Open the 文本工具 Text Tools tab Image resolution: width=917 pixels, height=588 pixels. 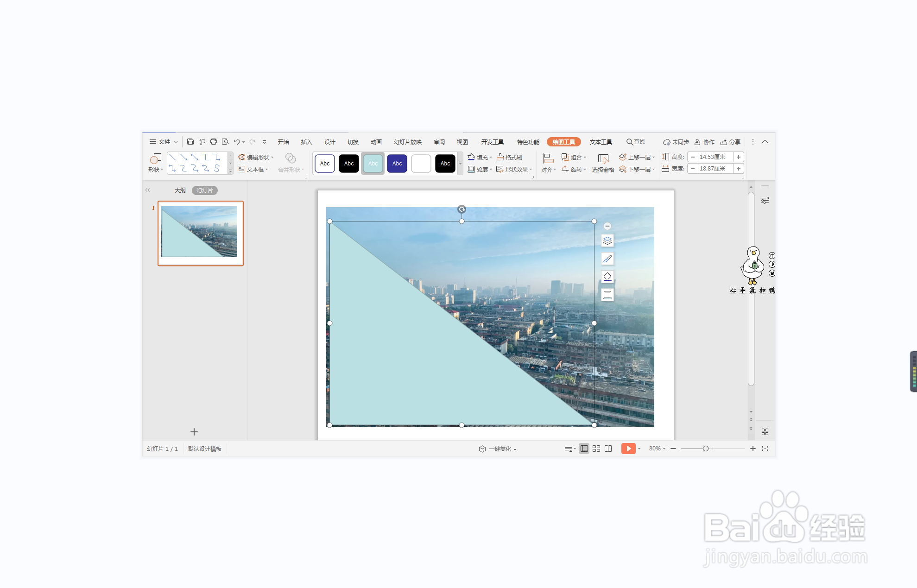click(x=601, y=142)
